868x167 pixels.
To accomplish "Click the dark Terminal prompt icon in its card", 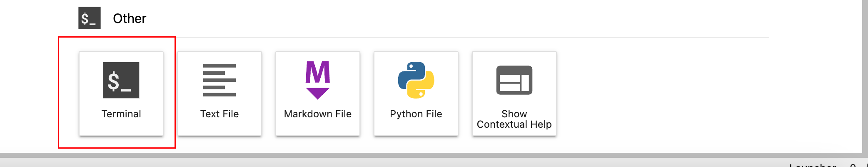I will (121, 80).
